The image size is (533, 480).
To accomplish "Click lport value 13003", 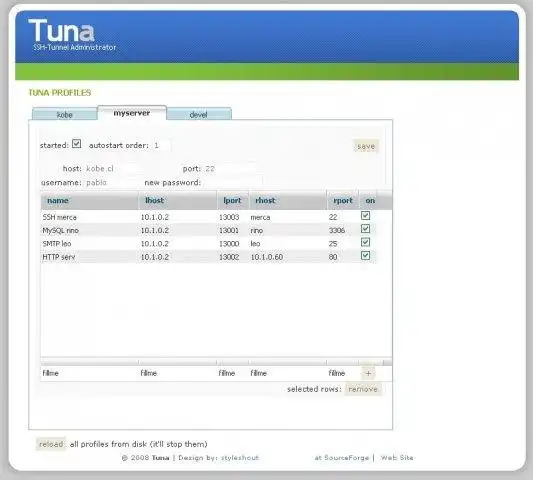I will tap(229, 217).
